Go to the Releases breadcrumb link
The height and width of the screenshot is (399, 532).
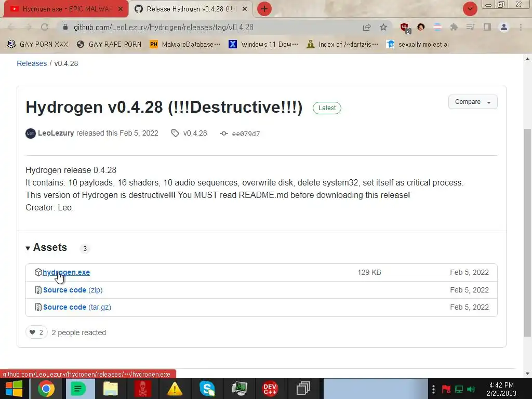pos(32,63)
